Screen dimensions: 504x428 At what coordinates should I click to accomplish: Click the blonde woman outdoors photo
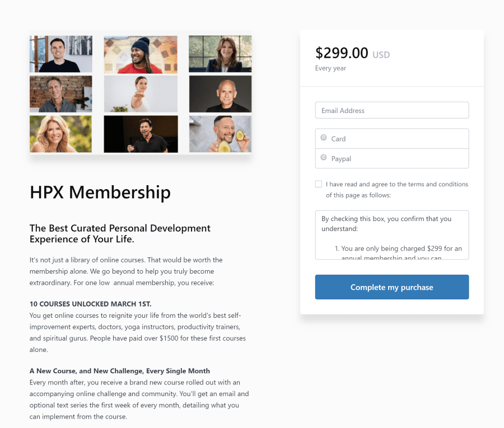pos(60,134)
